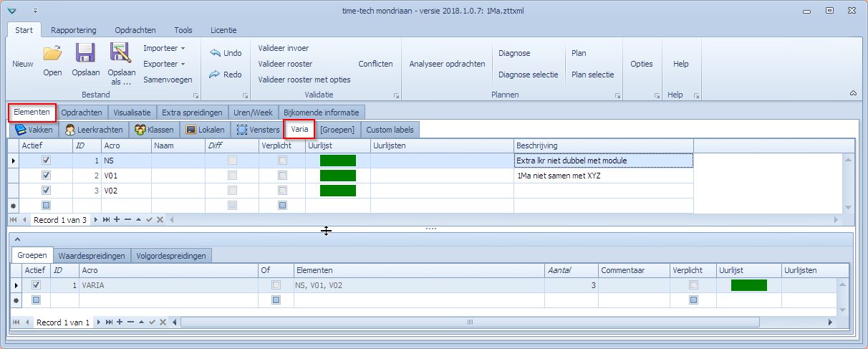The image size is (868, 349).
Task: Undo the last action
Action: coord(226,53)
